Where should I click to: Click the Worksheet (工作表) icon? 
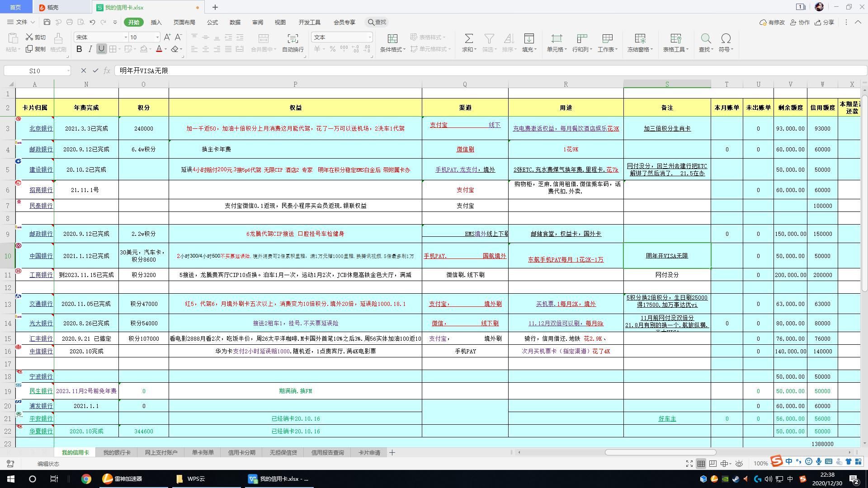coord(607,39)
